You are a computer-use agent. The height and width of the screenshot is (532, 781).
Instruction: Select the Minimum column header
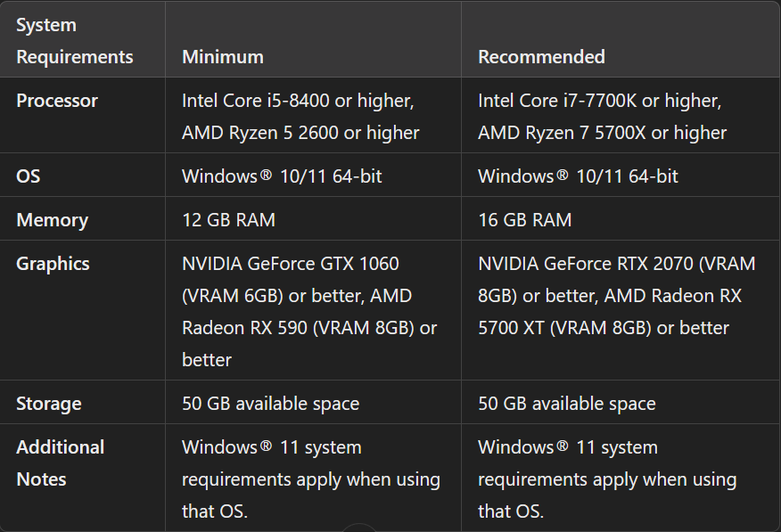pos(223,57)
